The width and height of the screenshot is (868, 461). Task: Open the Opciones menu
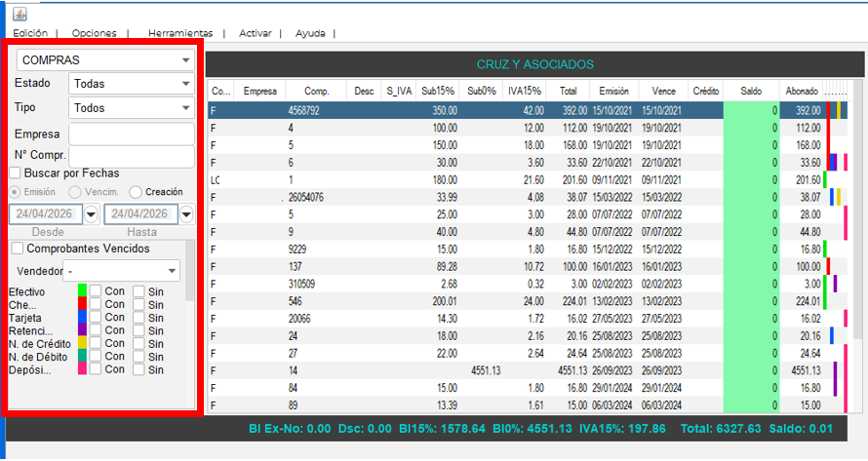[x=94, y=33]
